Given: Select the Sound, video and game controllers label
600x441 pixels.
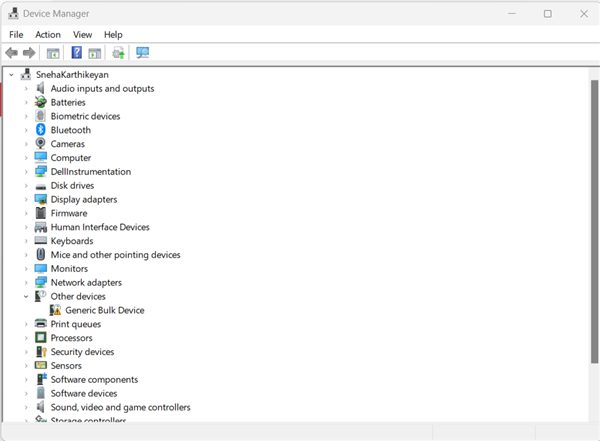Looking at the screenshot, I should coord(121,407).
